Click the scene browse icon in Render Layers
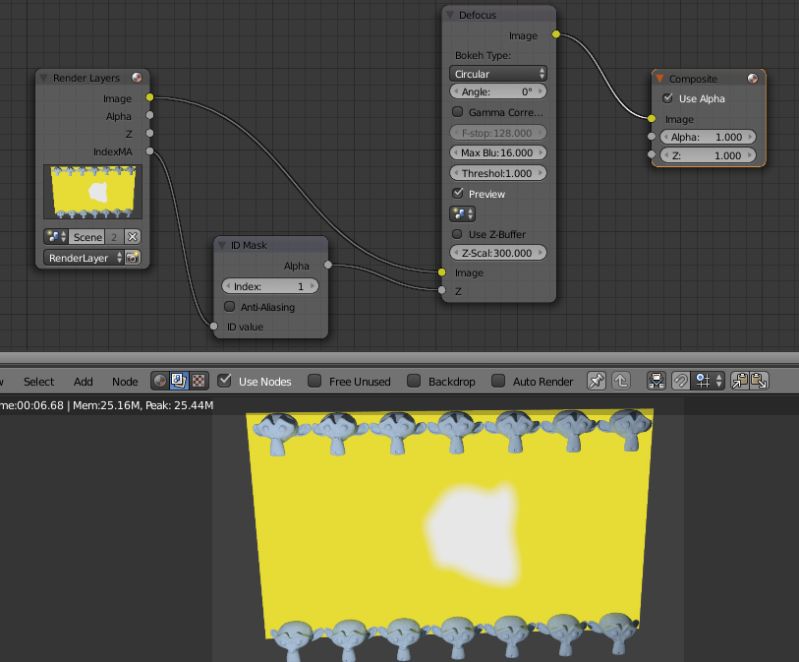The height and width of the screenshot is (662, 799). tap(56, 237)
